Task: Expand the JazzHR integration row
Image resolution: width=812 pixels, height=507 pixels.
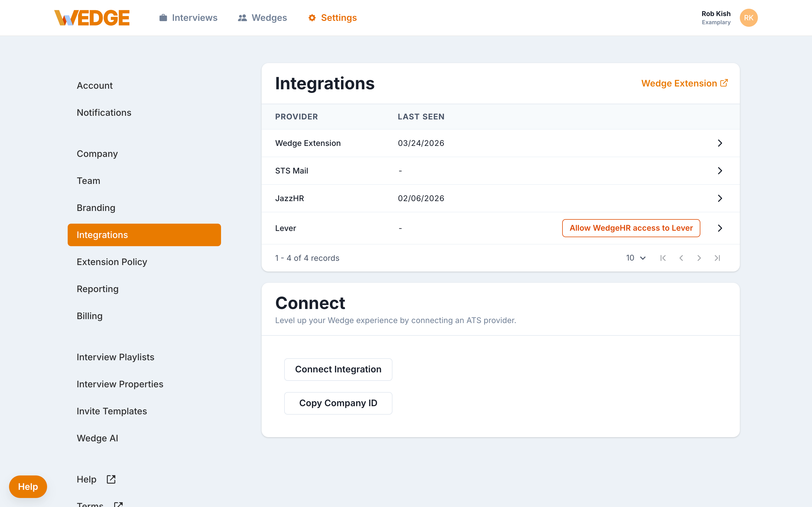Action: [x=720, y=198]
